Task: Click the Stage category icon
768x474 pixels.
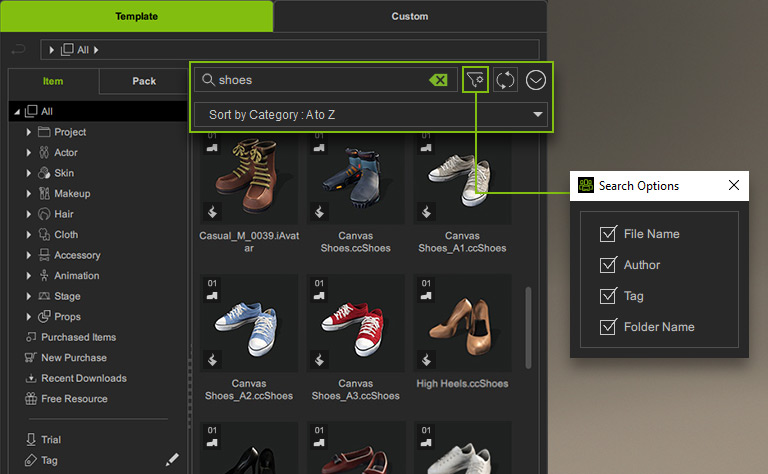Action: click(x=44, y=296)
